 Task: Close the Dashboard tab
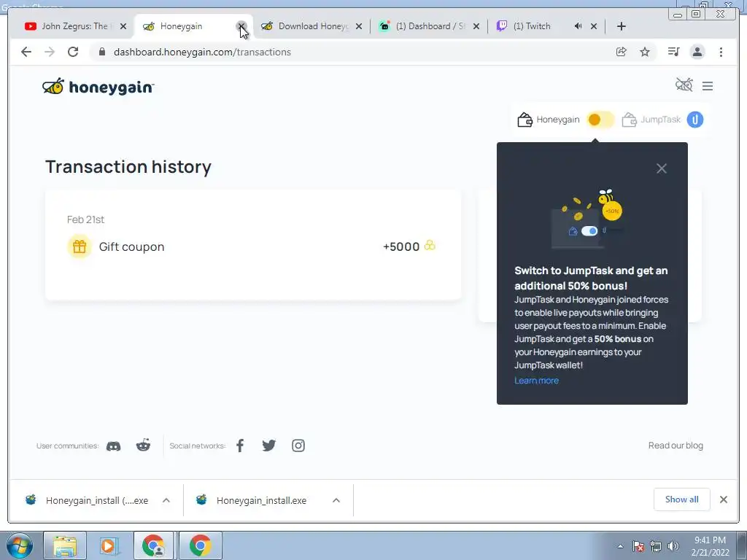click(x=476, y=26)
